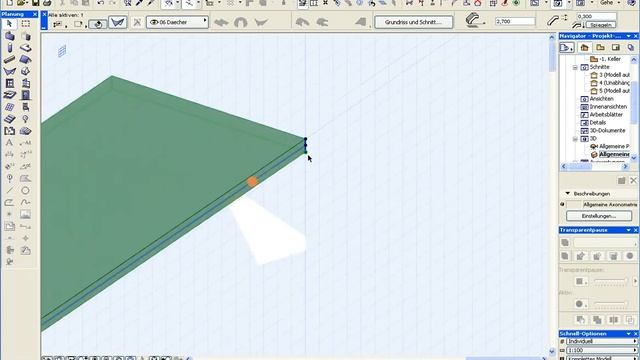Toggle the split-view icon in the Transparentpause bottom row
The width and height of the screenshot is (640, 360).
[613, 320]
